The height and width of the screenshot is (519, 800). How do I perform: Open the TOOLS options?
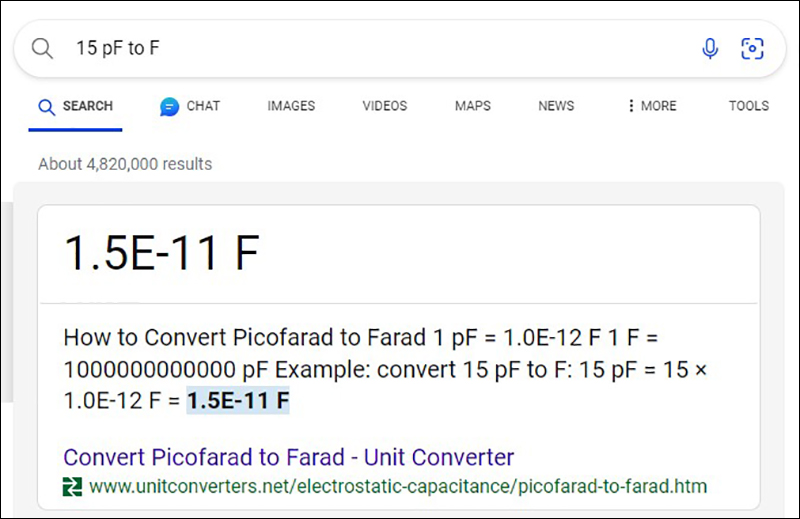point(748,106)
